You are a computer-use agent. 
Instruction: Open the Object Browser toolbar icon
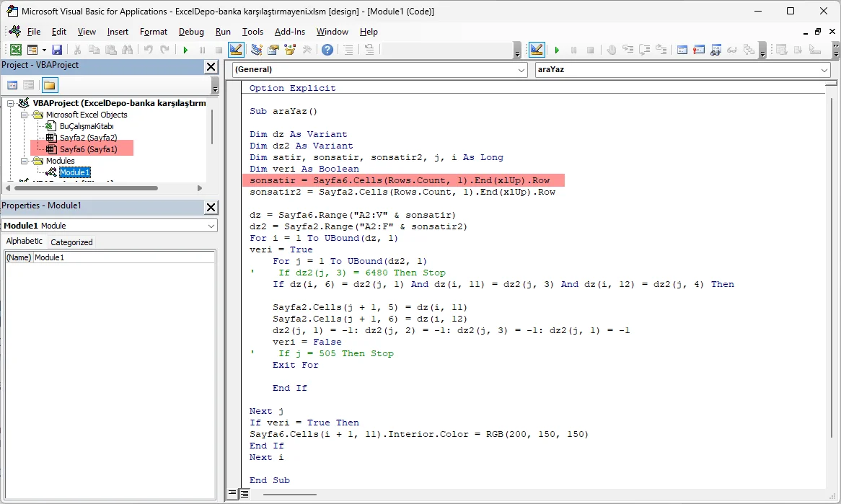pos(290,50)
